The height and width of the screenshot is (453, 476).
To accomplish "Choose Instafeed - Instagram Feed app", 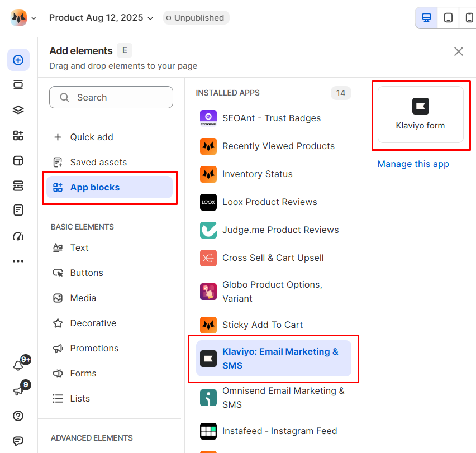I will pos(274,431).
